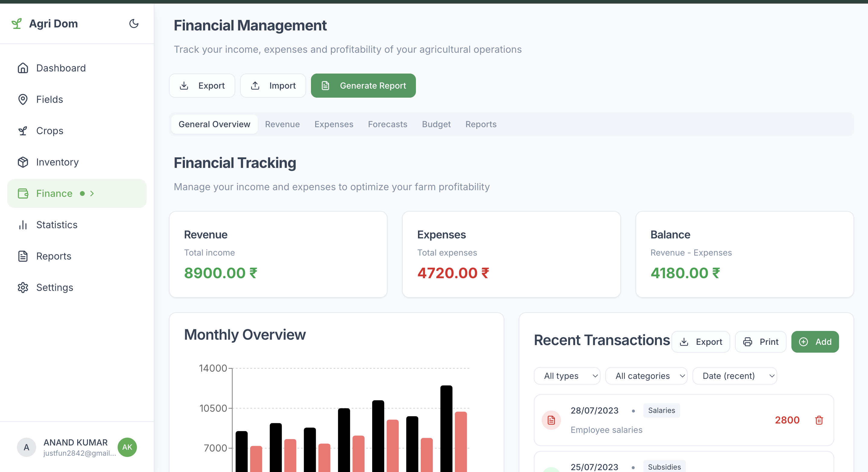The image size is (868, 472).
Task: Open Dashboard via its home icon
Action: [23, 68]
